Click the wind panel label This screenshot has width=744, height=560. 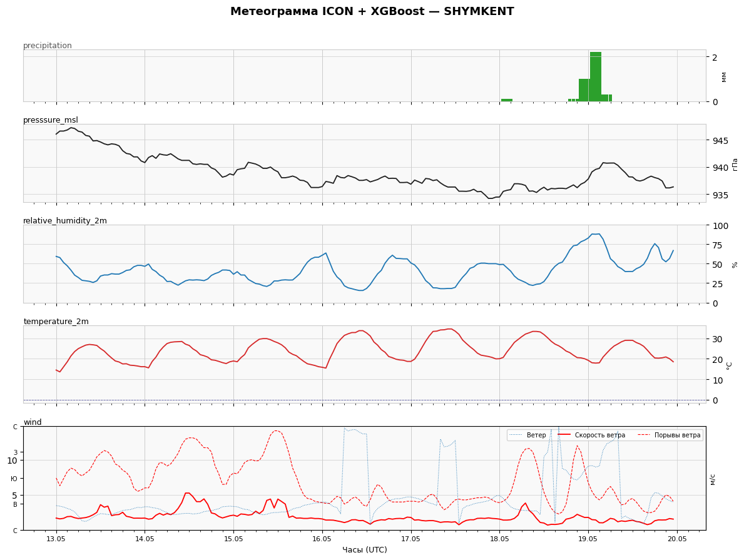pyautogui.click(x=33, y=422)
